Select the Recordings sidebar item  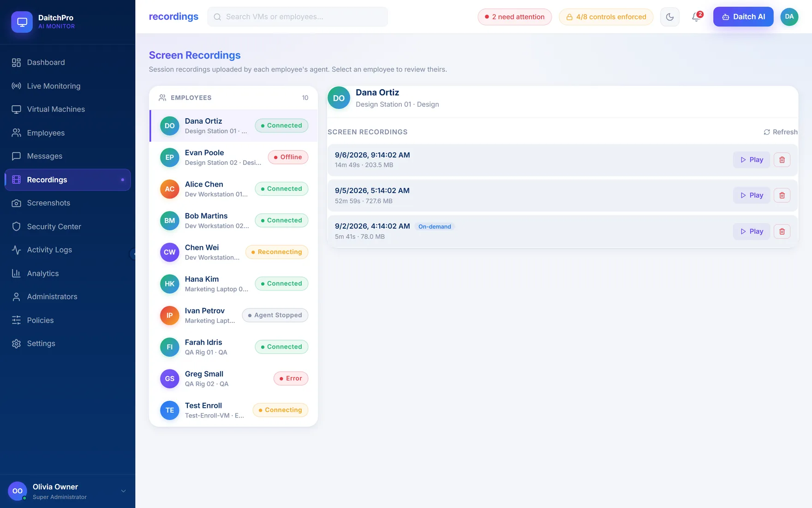pyautogui.click(x=67, y=180)
